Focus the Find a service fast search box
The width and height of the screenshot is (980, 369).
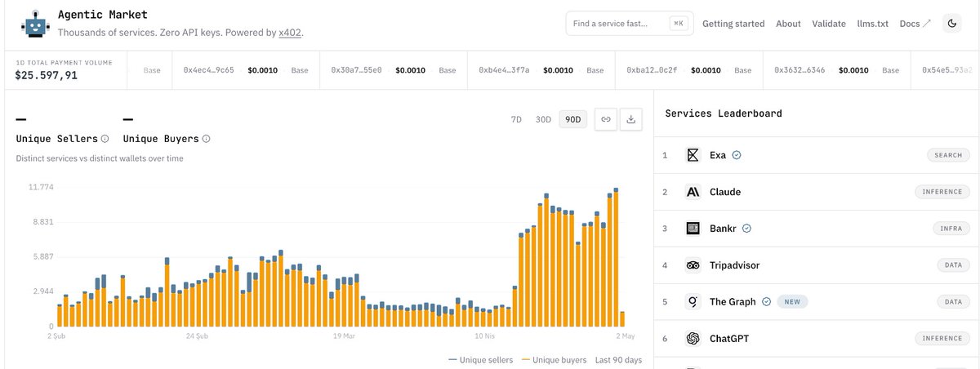pos(630,24)
